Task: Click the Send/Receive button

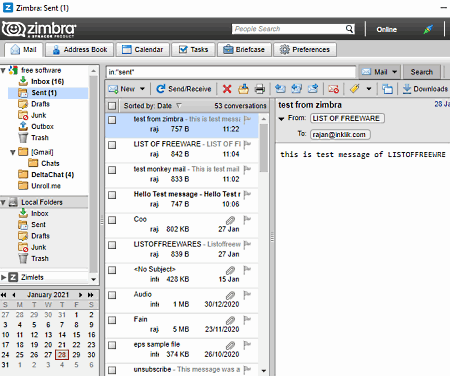Action: pos(184,89)
